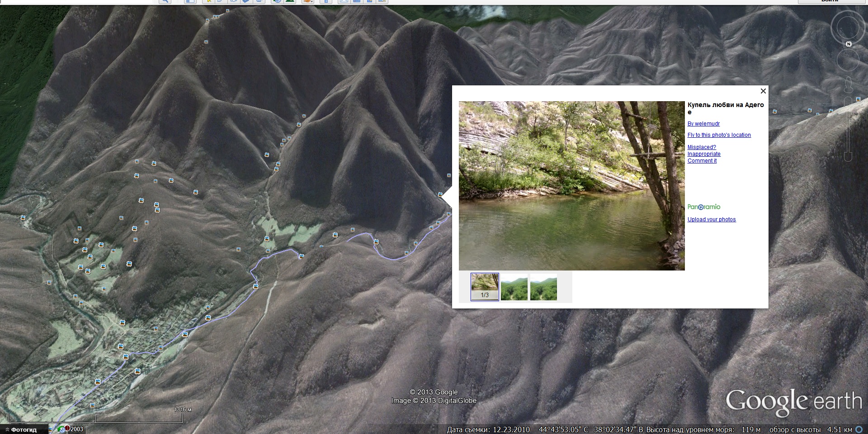Screen dimensions: 868x434
Task: Click the ruler measurement tool icon
Action: point(325,1)
